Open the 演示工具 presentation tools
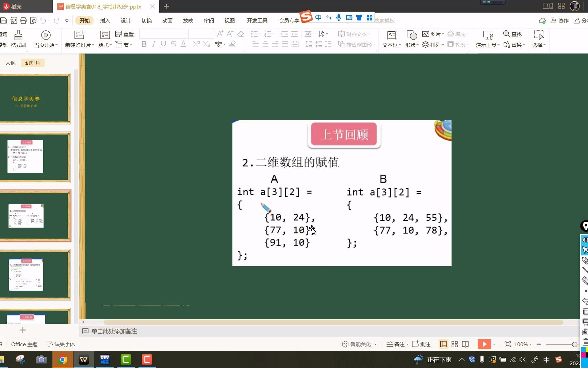This screenshot has width=588, height=368. click(487, 39)
